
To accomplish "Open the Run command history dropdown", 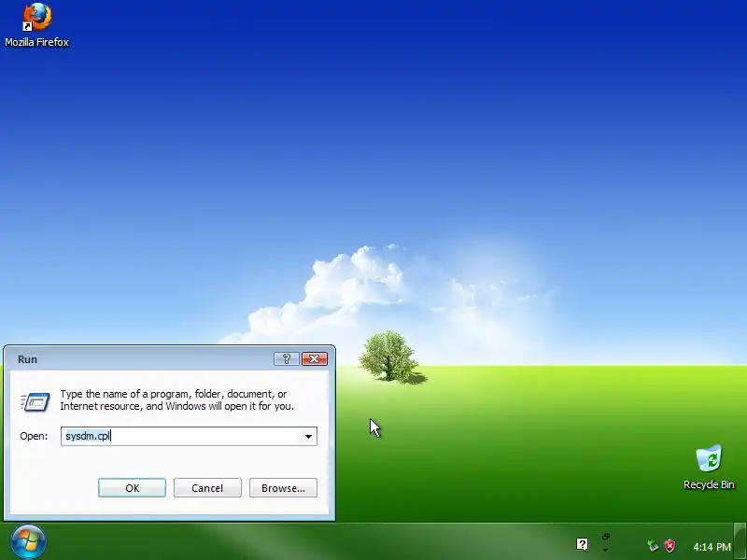I will coord(308,436).
